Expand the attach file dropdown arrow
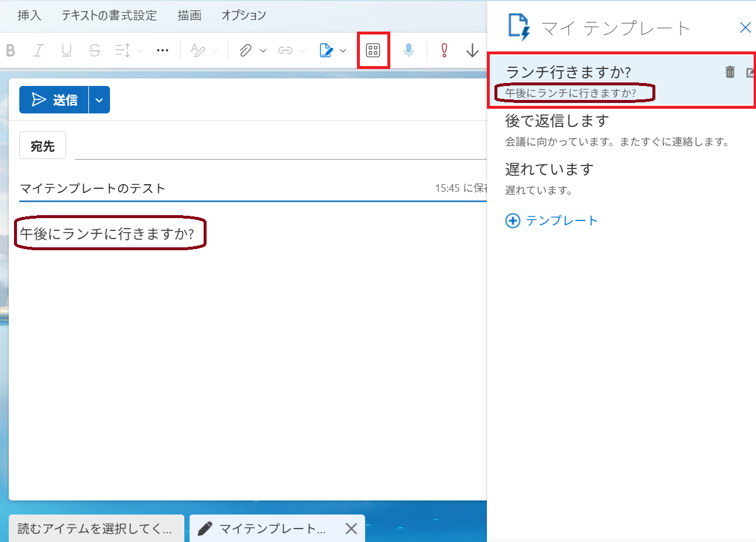Screen dimensions: 756x542 [x=263, y=51]
